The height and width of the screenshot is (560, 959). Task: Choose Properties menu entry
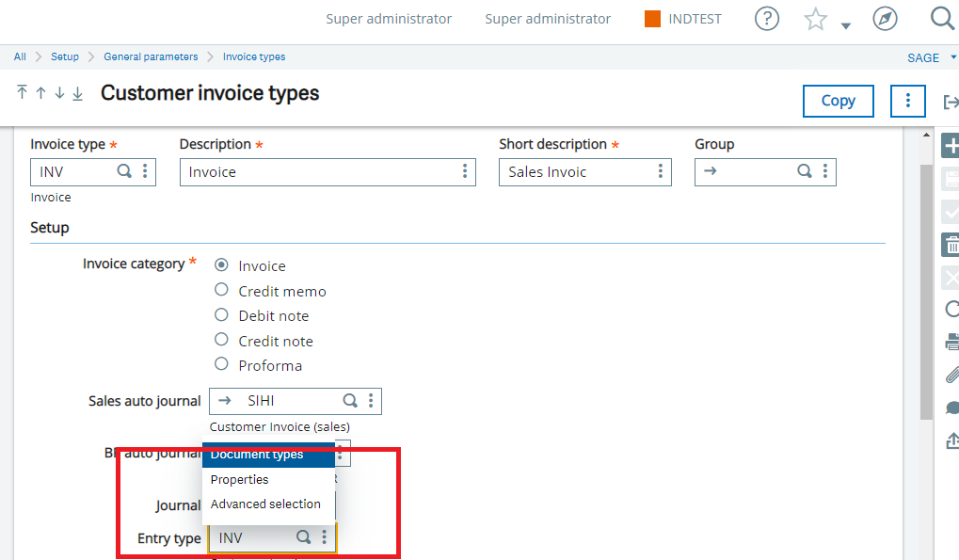coord(268,479)
